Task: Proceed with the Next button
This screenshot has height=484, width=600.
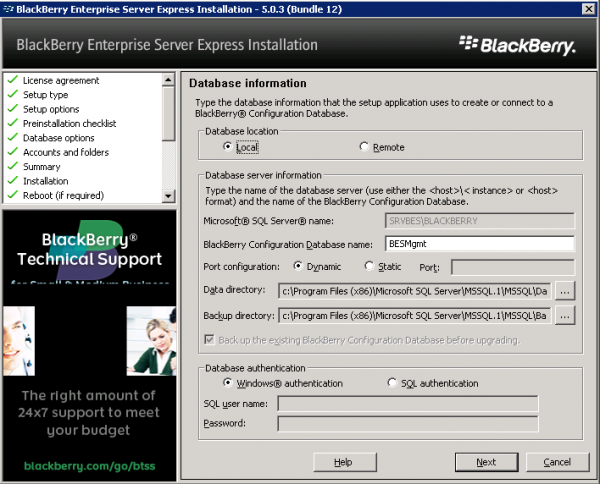Action: click(487, 462)
